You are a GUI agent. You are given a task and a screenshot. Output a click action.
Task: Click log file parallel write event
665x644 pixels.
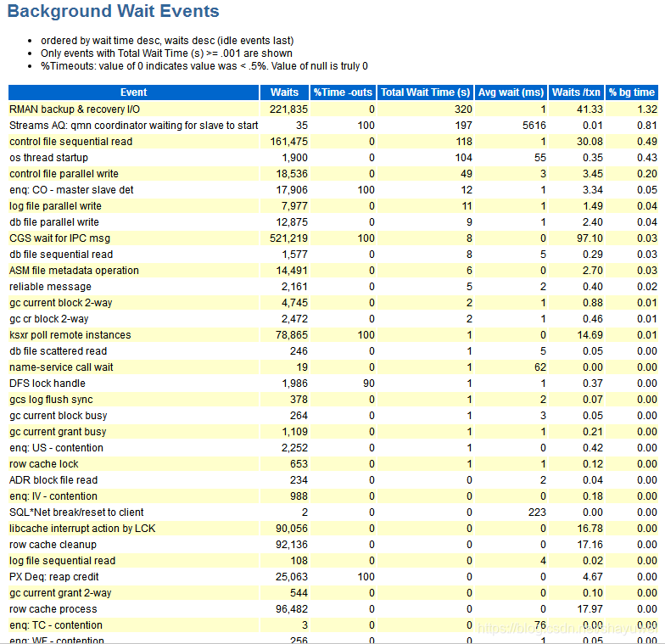pos(56,205)
